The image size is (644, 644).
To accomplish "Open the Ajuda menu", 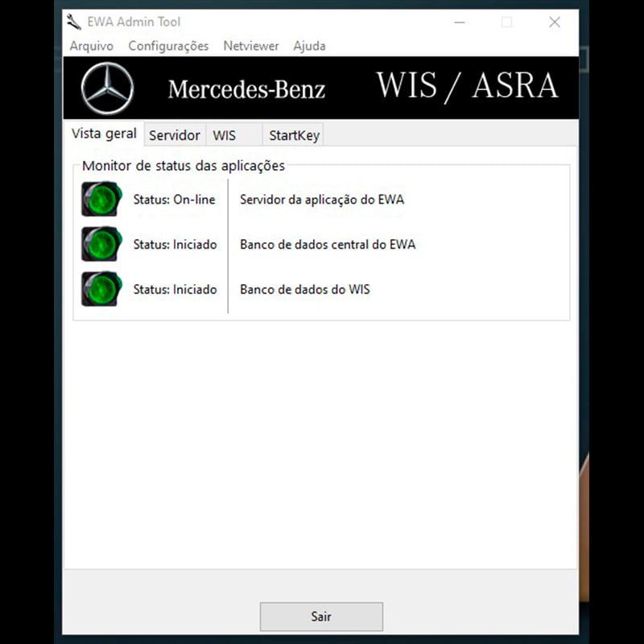I will [309, 46].
